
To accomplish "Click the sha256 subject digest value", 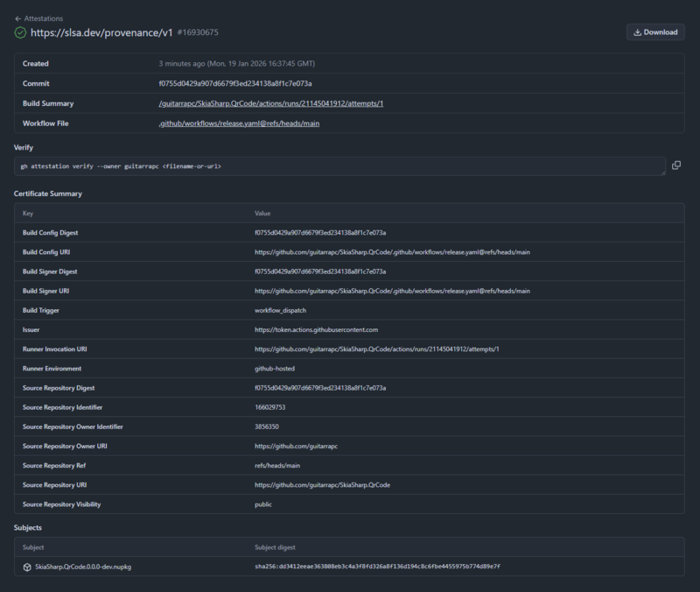I will [x=377, y=566].
